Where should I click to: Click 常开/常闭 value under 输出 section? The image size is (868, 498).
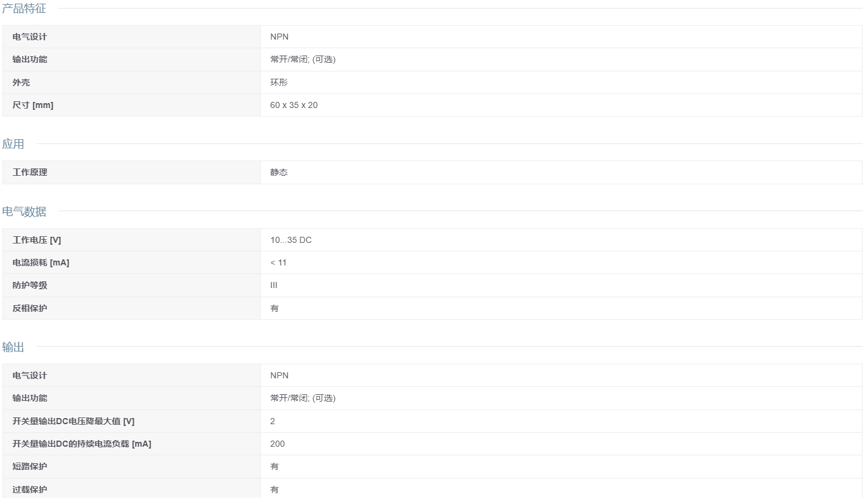[302, 398]
